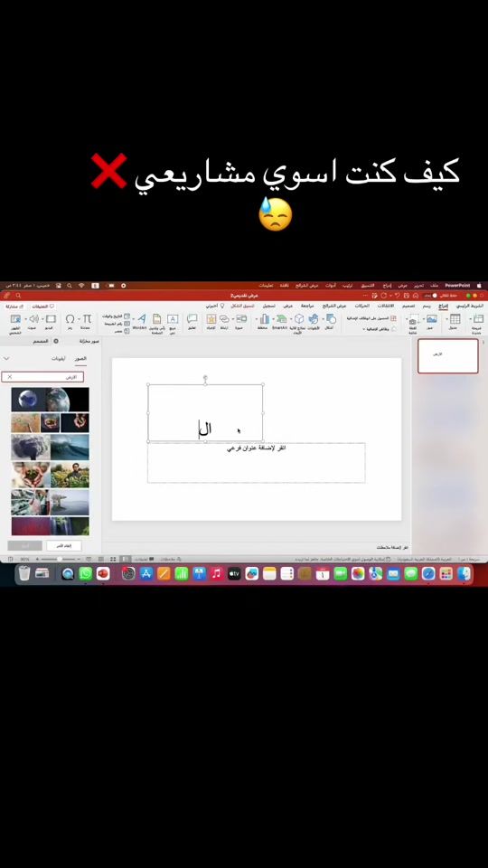The width and height of the screenshot is (488, 868).
Task: Expand the Chart dropdown arrow
Action: coord(257,319)
